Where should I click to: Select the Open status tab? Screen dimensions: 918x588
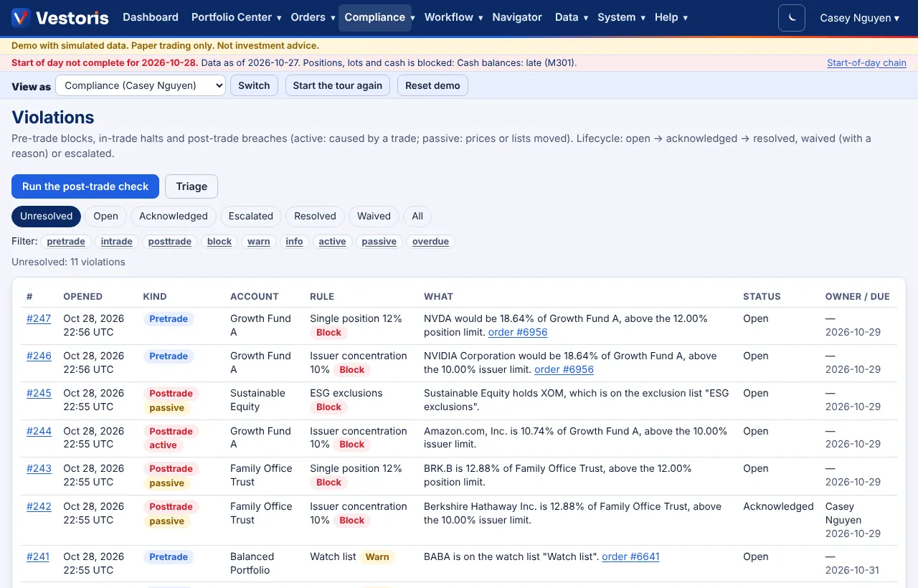click(x=105, y=216)
